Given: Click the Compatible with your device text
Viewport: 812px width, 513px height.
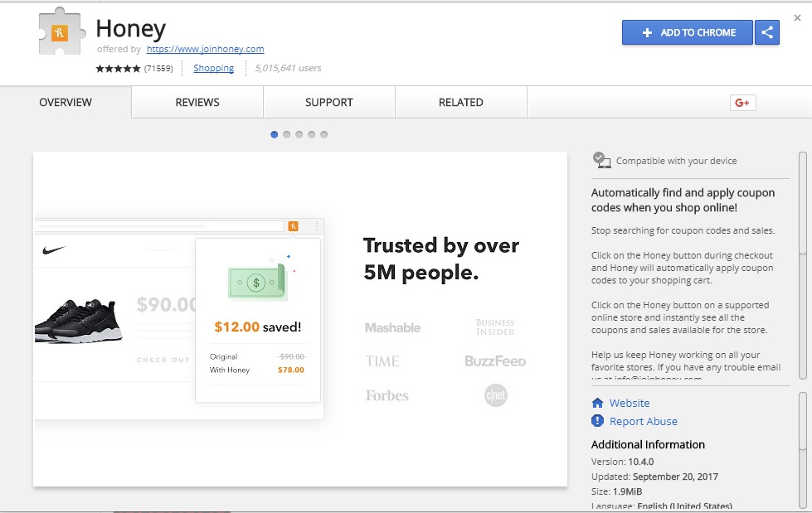Looking at the screenshot, I should pyautogui.click(x=676, y=161).
